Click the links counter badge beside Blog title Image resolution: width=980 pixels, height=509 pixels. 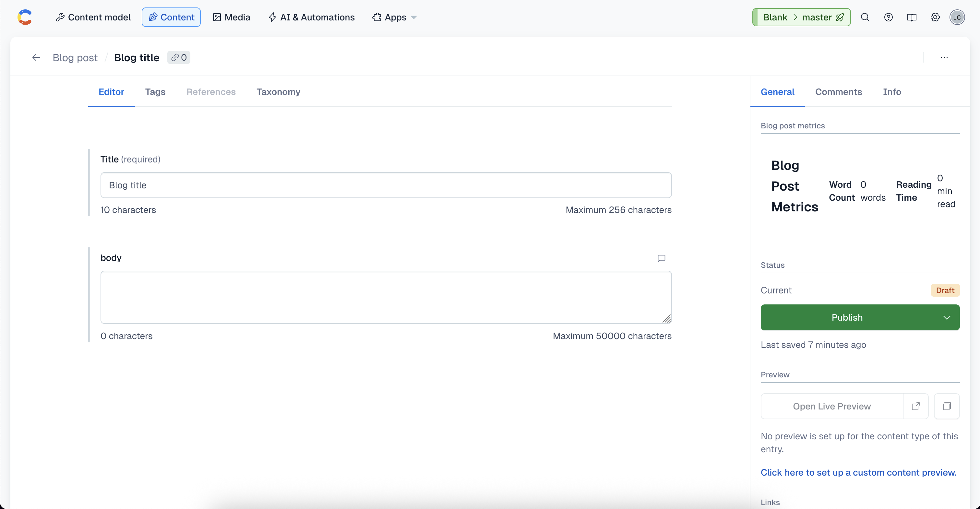pyautogui.click(x=178, y=57)
